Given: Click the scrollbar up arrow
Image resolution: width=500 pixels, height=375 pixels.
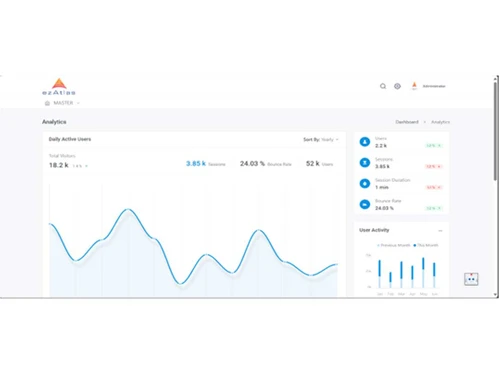Looking at the screenshot, I should click(496, 78).
